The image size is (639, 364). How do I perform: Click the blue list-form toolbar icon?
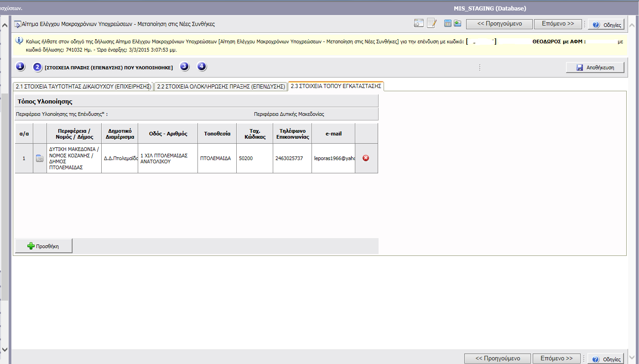point(448,24)
